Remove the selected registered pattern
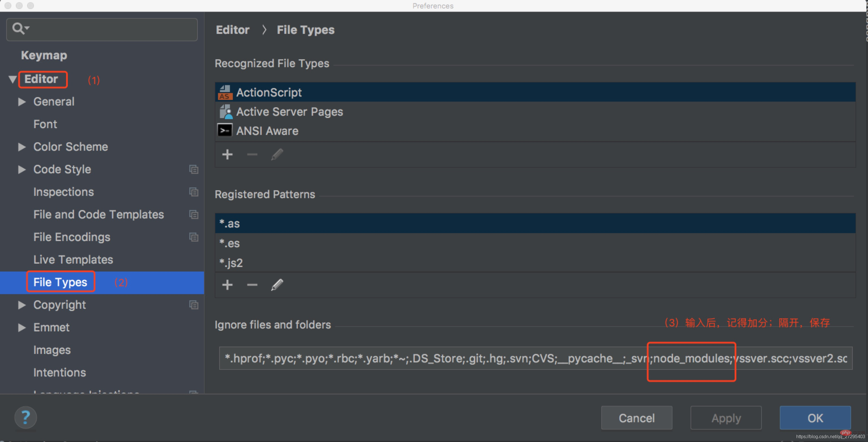The height and width of the screenshot is (442, 868). [x=252, y=285]
